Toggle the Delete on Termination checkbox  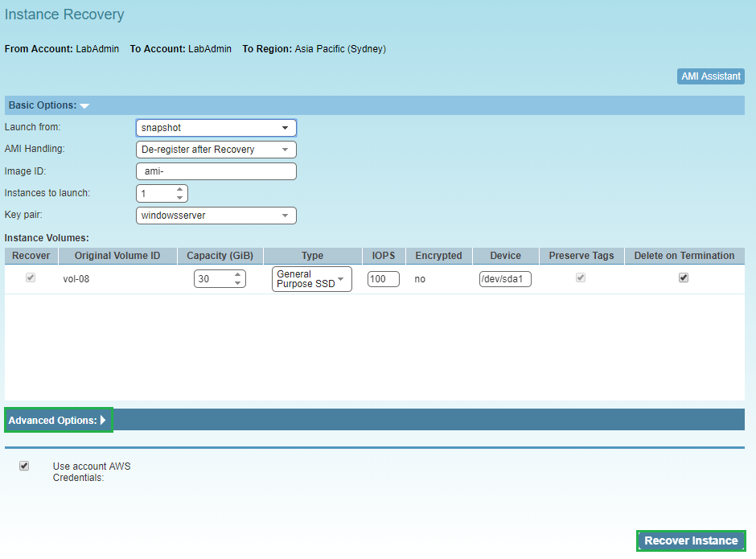tap(684, 277)
